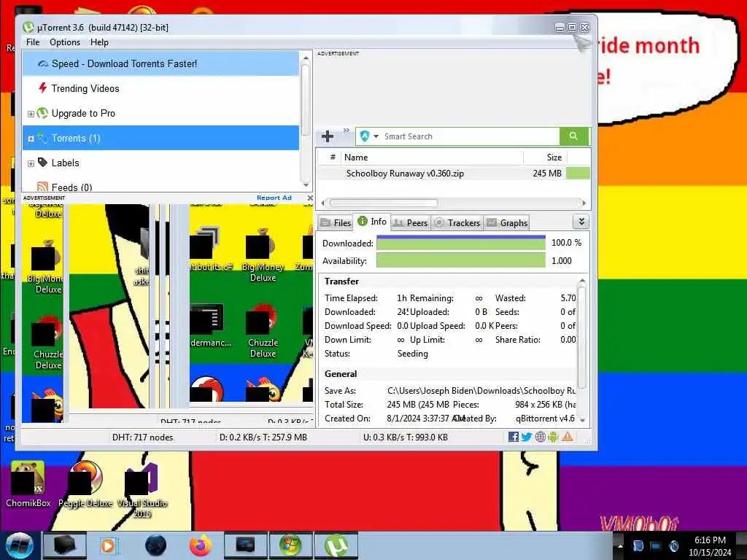Screen dimensions: 747x560
Task: Open the ChomikBox desktop shortcut
Action: pos(28,483)
